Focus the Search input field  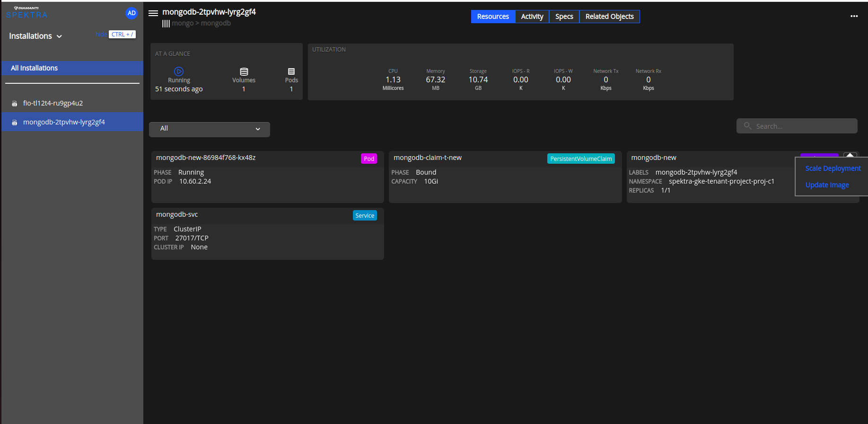pos(797,126)
